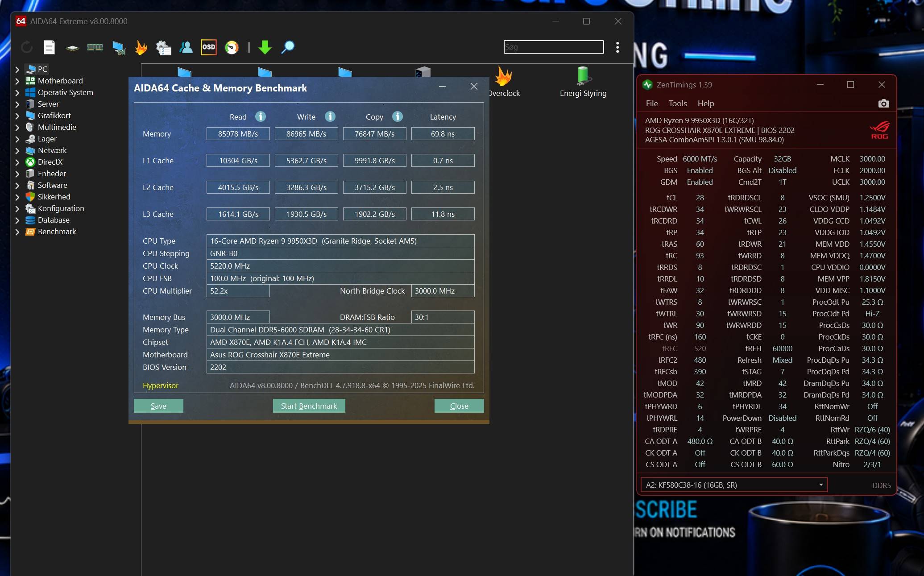The image size is (924, 576).
Task: Expand the Motherboard tree node
Action: point(17,81)
